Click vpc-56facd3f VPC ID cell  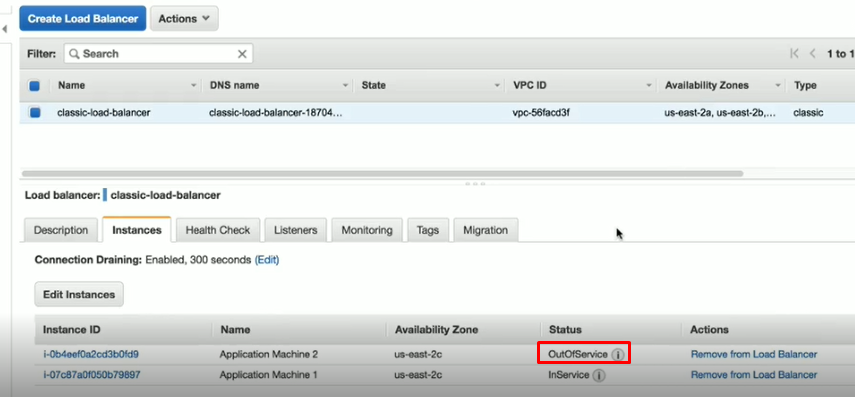tap(541, 113)
